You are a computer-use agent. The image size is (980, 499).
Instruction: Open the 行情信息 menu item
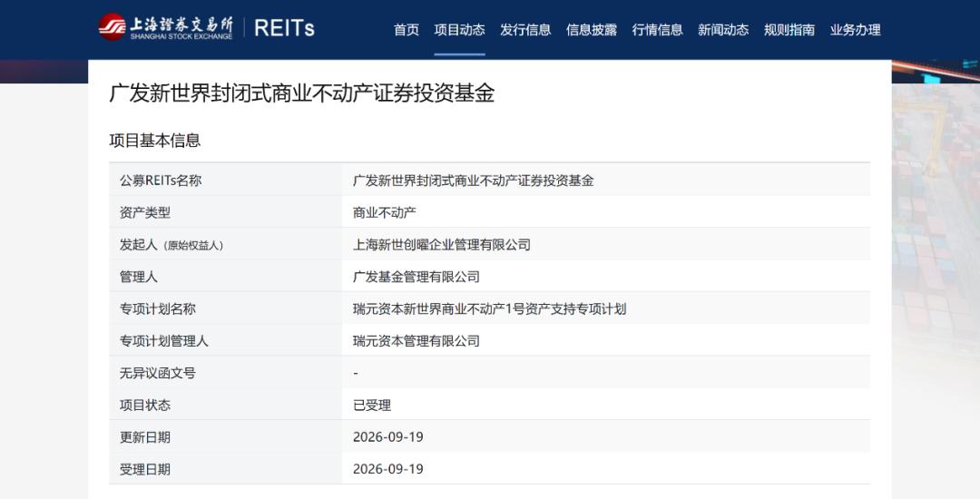click(x=658, y=29)
